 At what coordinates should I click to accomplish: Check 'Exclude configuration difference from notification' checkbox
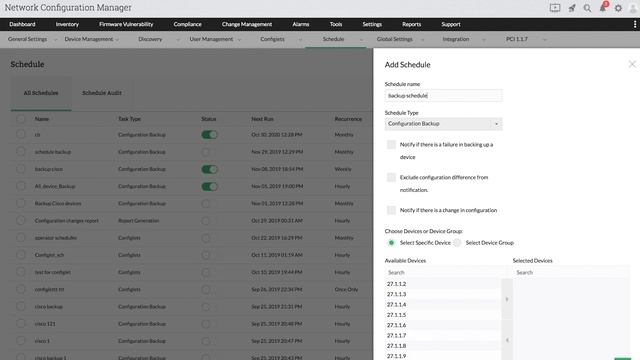click(x=391, y=177)
